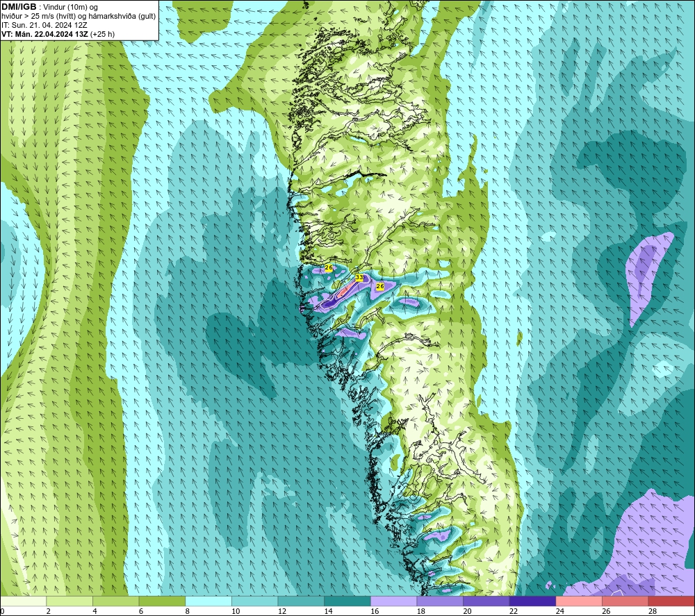
Task: Click the legend scale number 14
Action: click(x=328, y=612)
